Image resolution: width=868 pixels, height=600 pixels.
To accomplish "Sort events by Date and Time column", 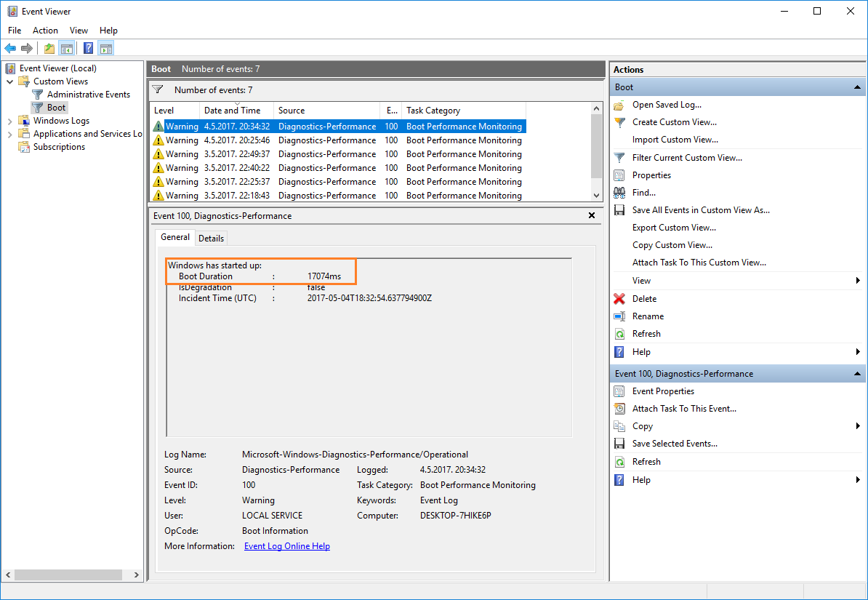I will point(233,111).
